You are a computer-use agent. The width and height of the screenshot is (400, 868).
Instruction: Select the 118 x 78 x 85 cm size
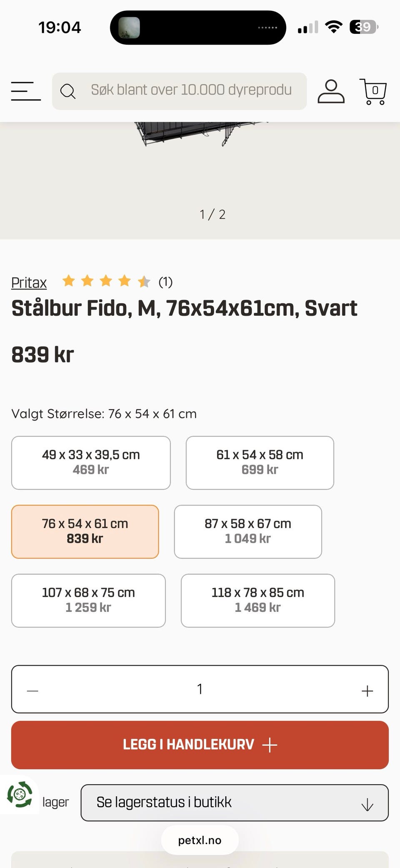pyautogui.click(x=258, y=600)
